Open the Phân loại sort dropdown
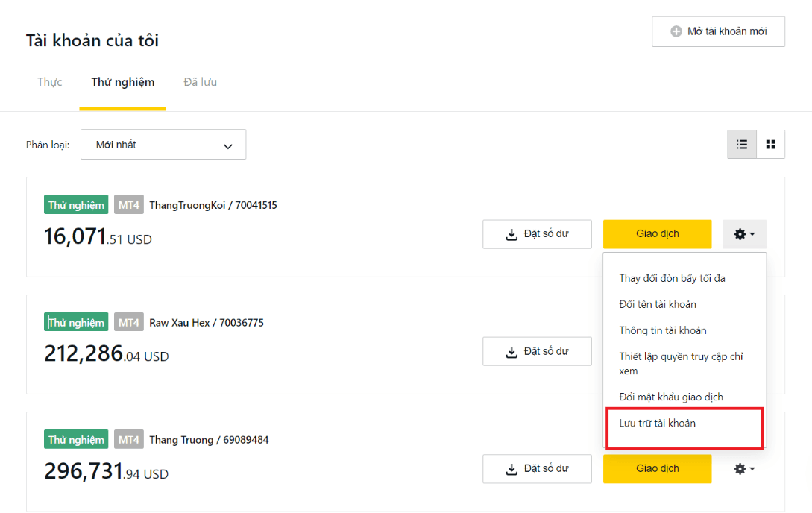 163,145
